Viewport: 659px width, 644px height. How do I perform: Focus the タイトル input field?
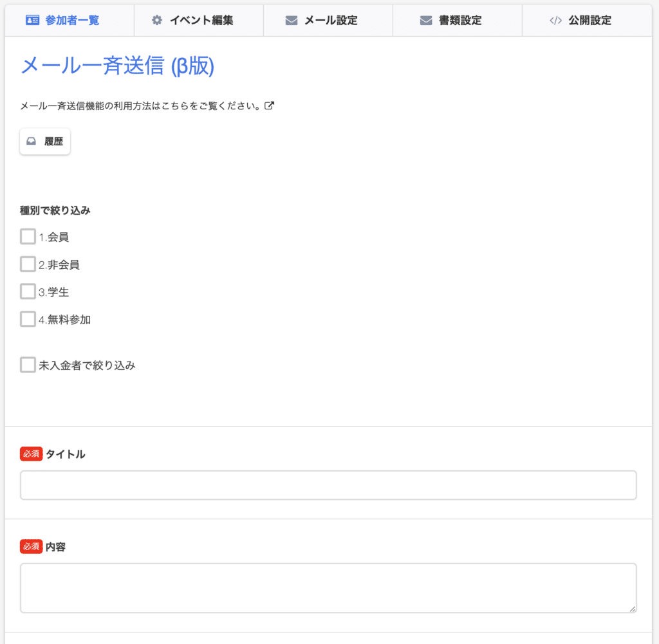pos(328,485)
